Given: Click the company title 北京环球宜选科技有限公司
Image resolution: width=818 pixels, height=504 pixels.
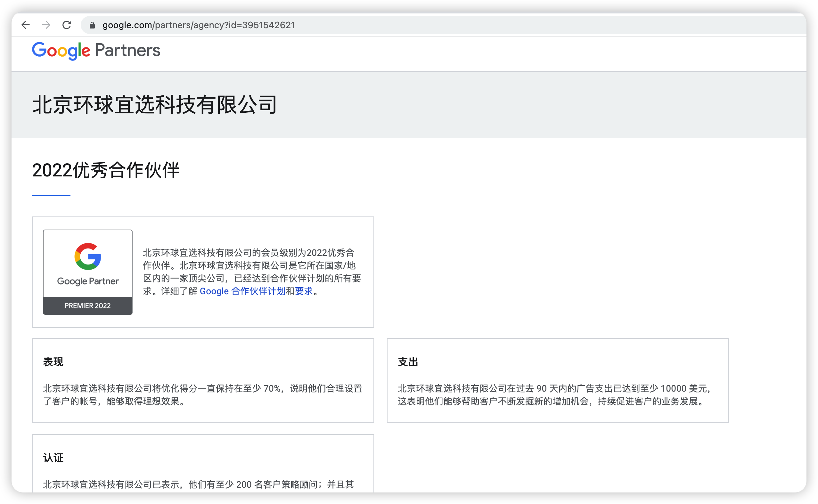Looking at the screenshot, I should pos(155,105).
